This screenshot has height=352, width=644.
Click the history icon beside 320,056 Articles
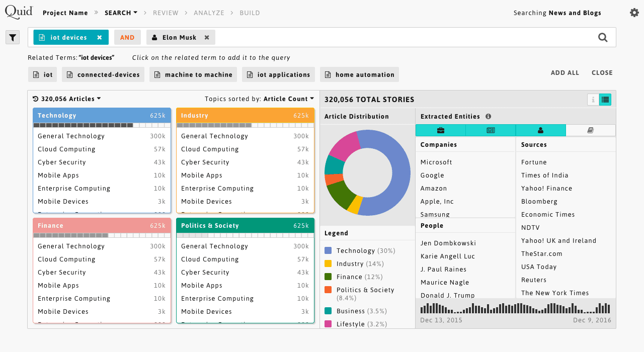(35, 99)
